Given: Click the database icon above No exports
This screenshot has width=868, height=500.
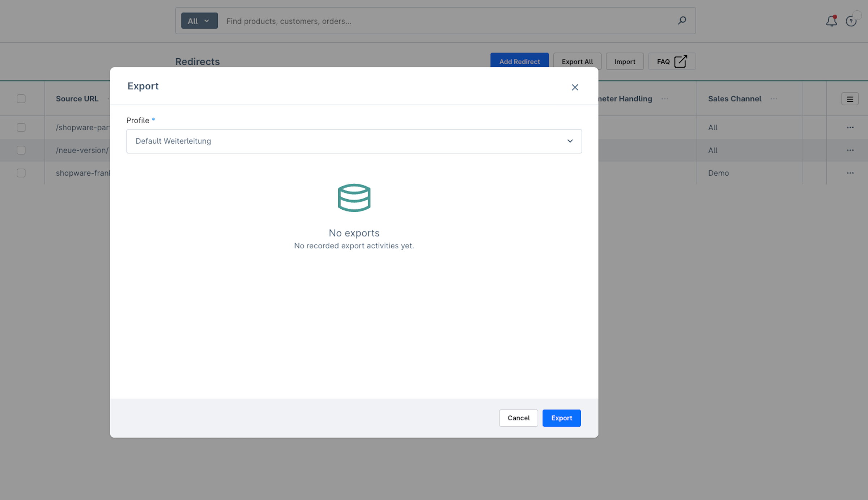Looking at the screenshot, I should (354, 198).
